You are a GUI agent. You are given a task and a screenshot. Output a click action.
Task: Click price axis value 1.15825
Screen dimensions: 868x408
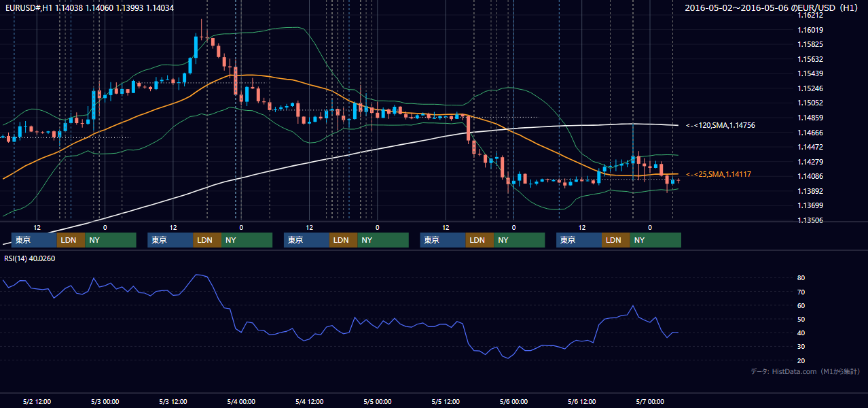click(x=810, y=44)
